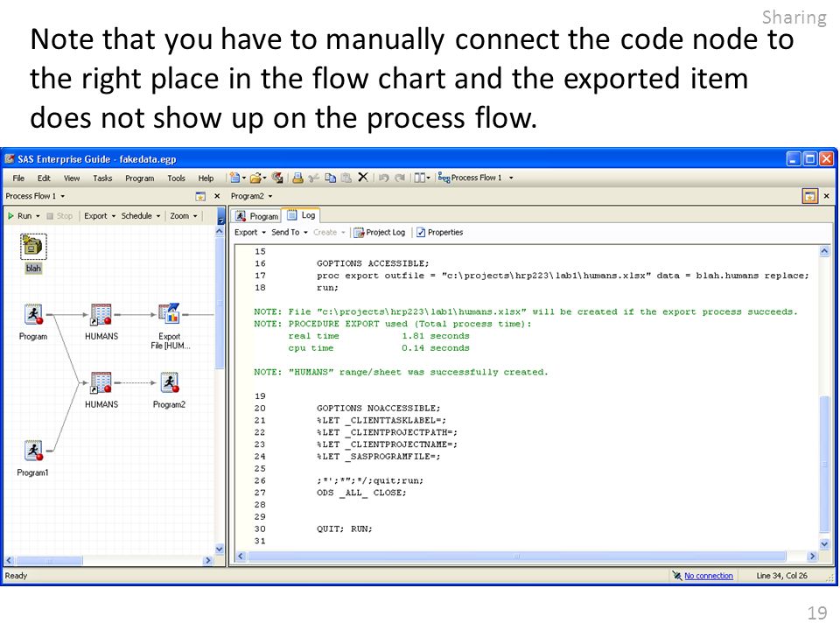Screen dimensions: 840x630
Task: Select the blah library node
Action: tap(33, 247)
